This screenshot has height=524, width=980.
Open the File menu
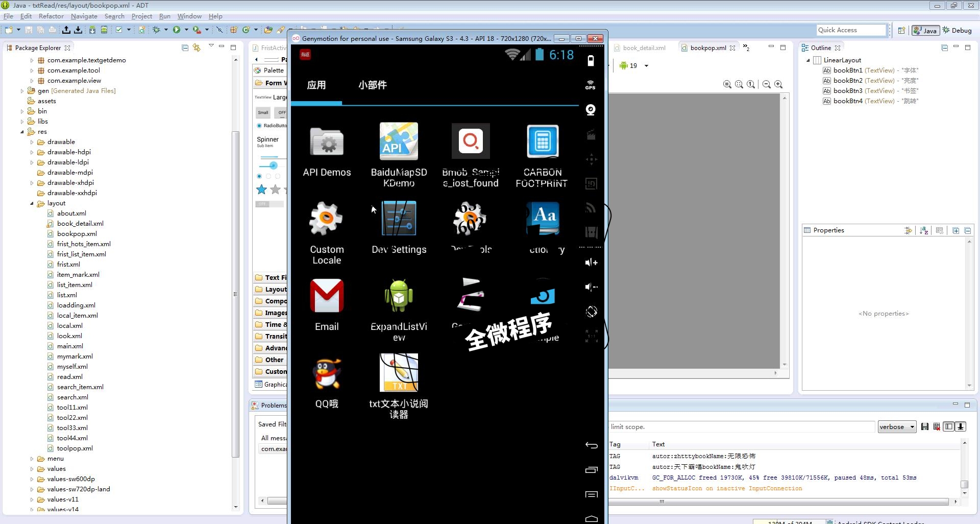pyautogui.click(x=8, y=16)
